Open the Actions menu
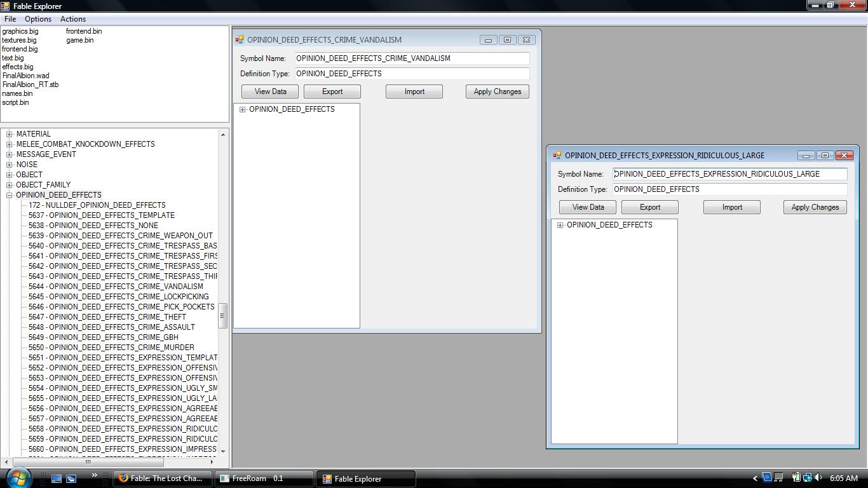868x488 pixels. [x=72, y=19]
